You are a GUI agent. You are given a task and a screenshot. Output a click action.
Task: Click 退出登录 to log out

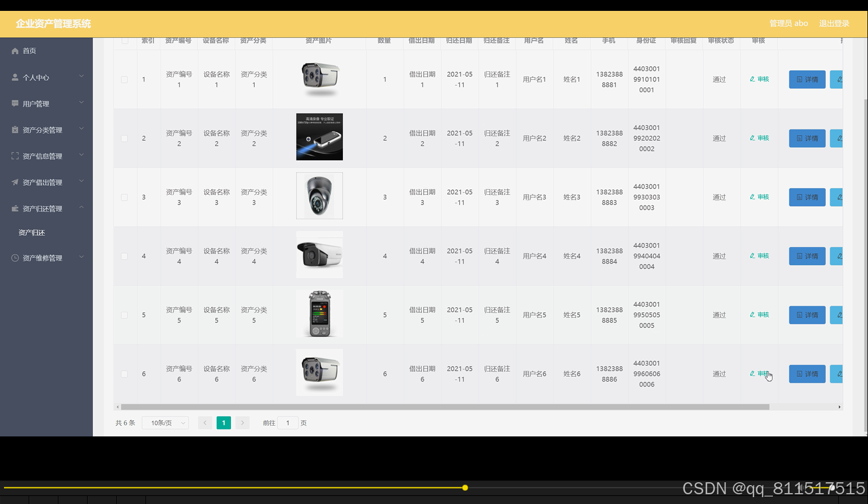point(834,23)
